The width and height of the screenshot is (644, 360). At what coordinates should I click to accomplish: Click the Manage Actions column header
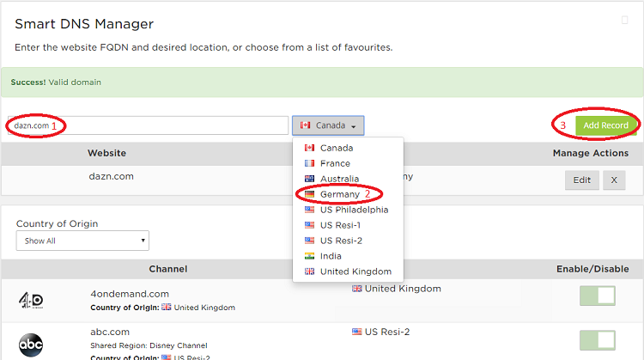[x=591, y=153]
